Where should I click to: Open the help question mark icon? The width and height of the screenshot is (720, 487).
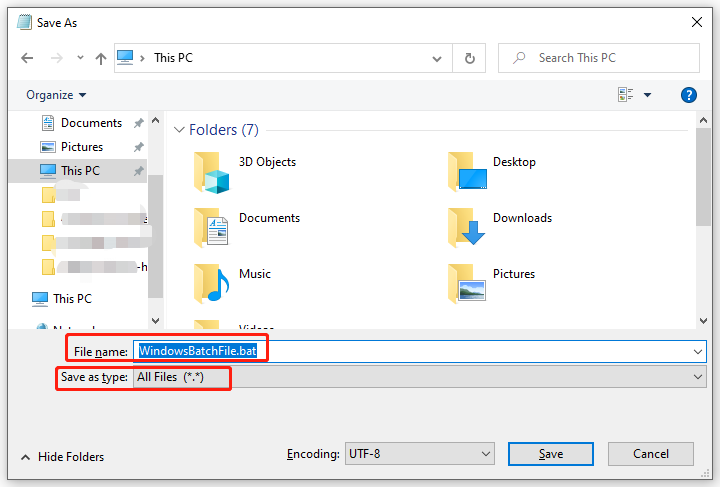[x=688, y=95]
